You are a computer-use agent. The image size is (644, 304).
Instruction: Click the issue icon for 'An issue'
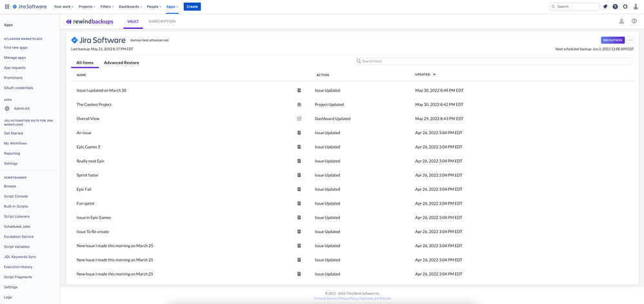[x=299, y=133]
